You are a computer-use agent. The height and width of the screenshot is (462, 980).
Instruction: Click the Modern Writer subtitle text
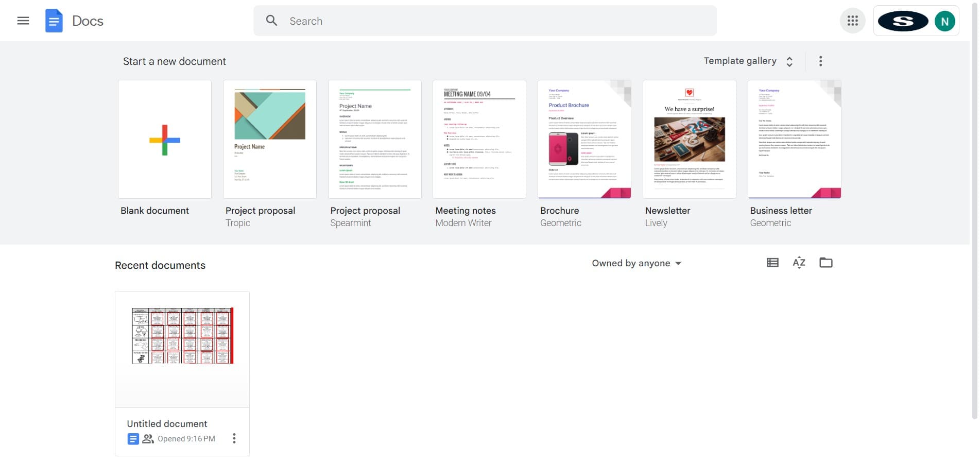[463, 223]
